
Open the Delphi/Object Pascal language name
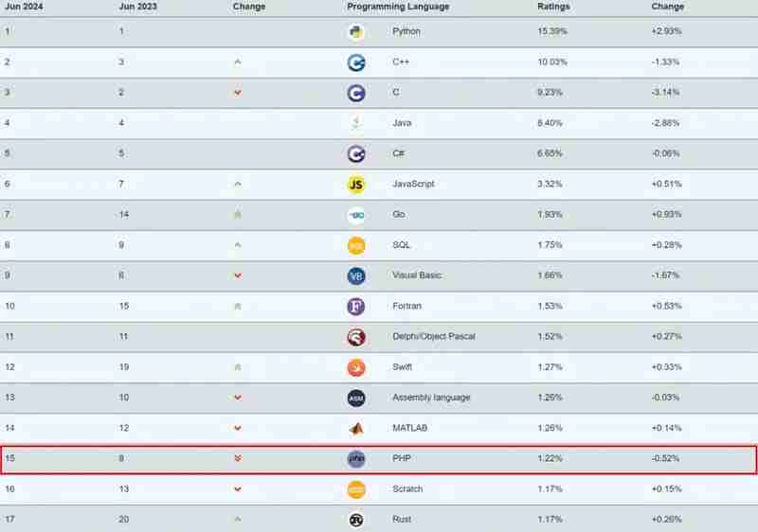tap(434, 336)
